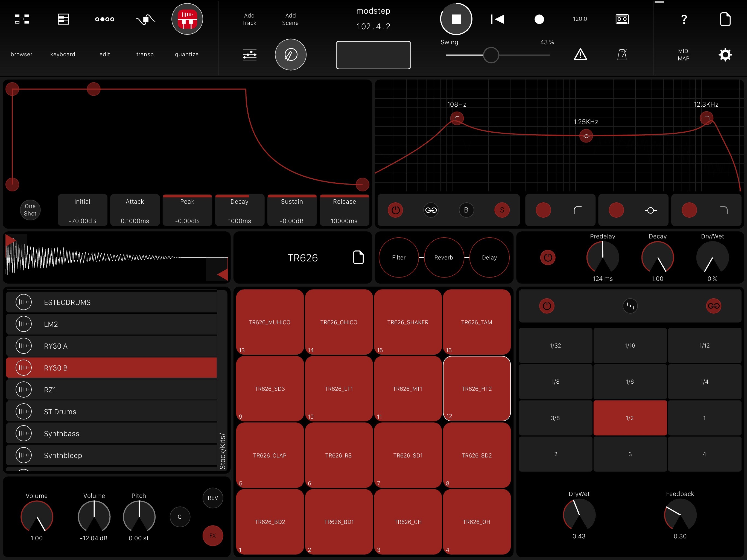Switch to the Delay effect tab

coord(489,257)
